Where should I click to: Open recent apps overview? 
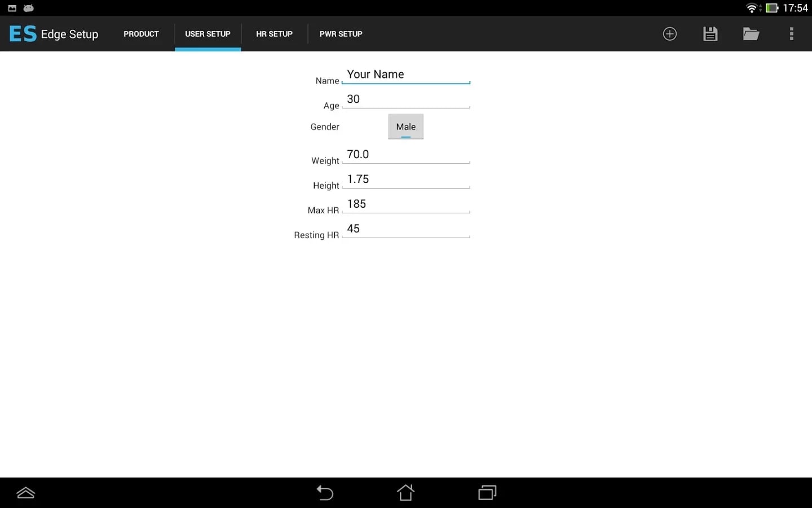click(x=487, y=493)
